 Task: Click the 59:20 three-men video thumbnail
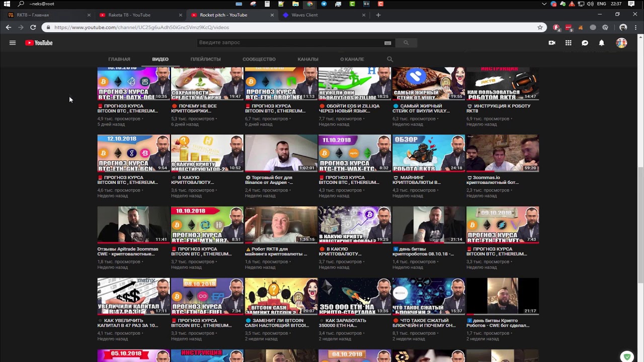(x=503, y=153)
